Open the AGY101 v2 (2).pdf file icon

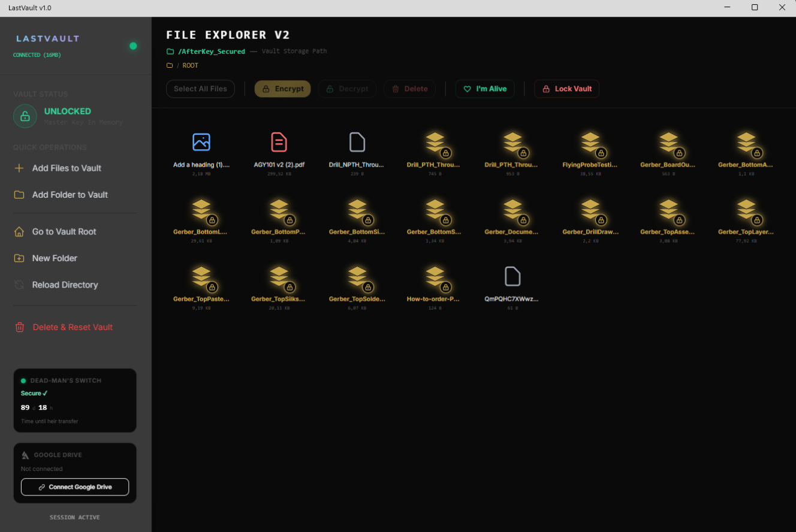tap(279, 143)
